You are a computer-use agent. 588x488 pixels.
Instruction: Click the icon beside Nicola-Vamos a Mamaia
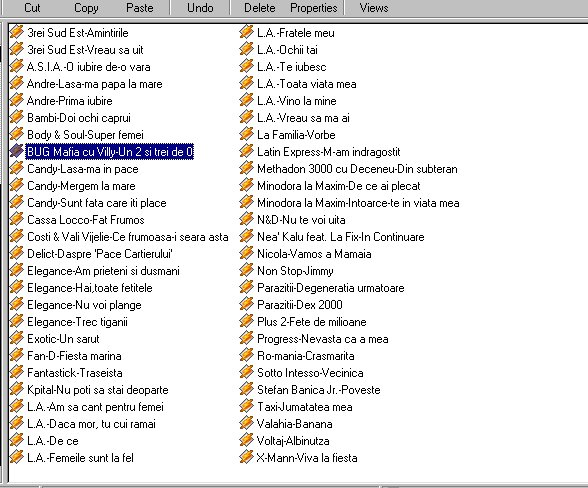coord(246,253)
